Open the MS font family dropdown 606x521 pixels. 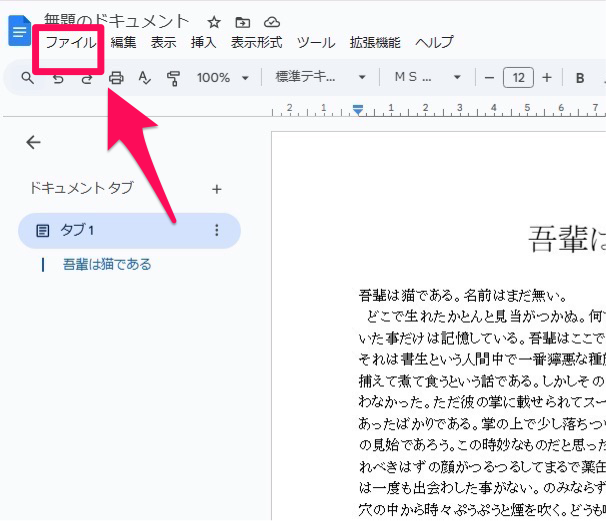[x=427, y=77]
